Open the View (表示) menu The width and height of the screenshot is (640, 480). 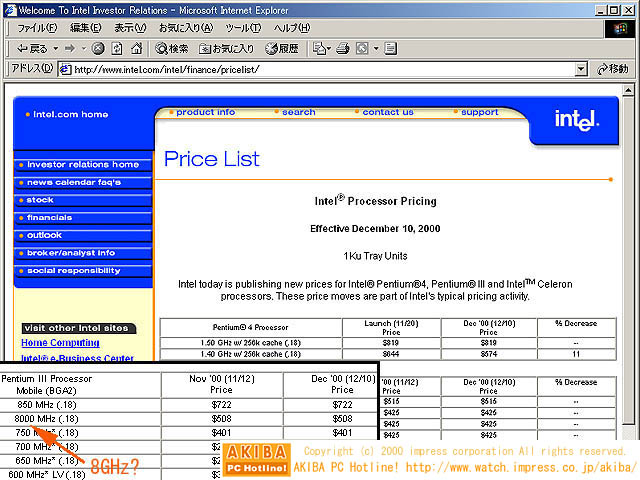pos(130,27)
